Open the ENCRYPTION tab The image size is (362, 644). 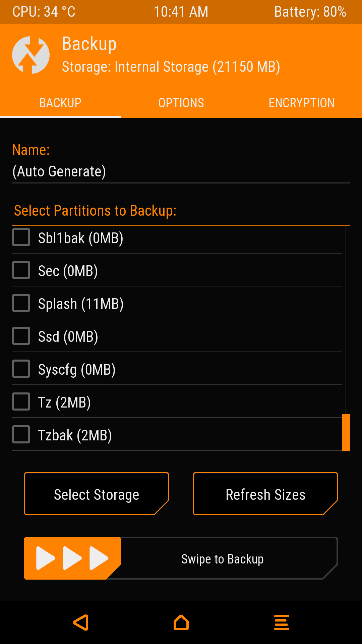(x=302, y=103)
